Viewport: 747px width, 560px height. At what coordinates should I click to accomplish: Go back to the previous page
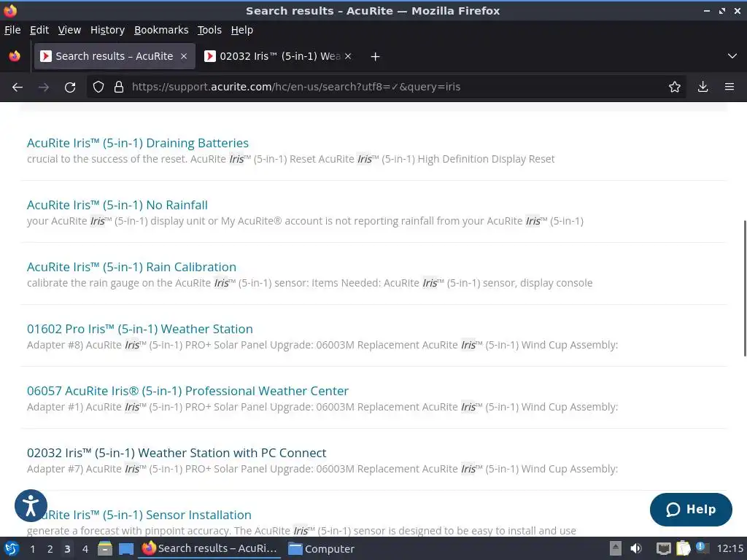(18, 87)
